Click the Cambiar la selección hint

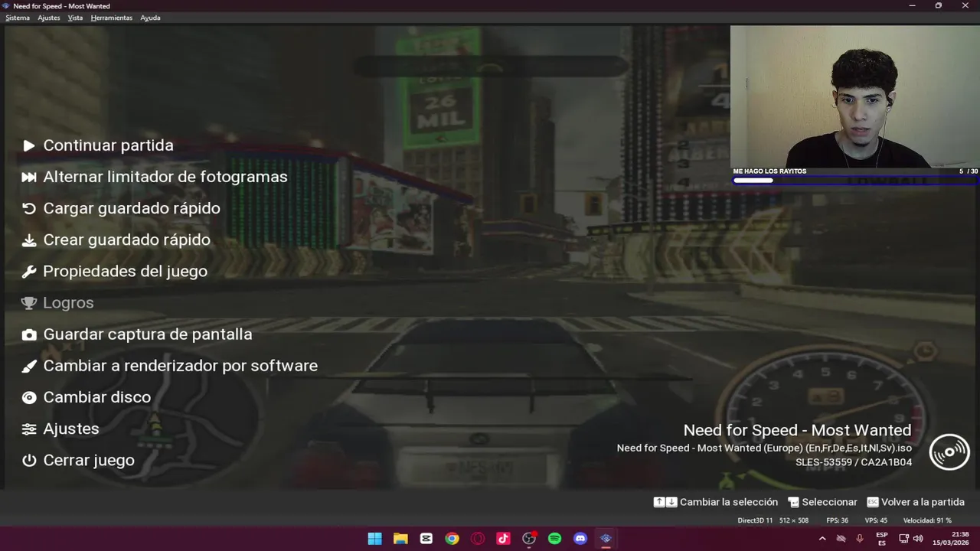pyautogui.click(x=716, y=502)
